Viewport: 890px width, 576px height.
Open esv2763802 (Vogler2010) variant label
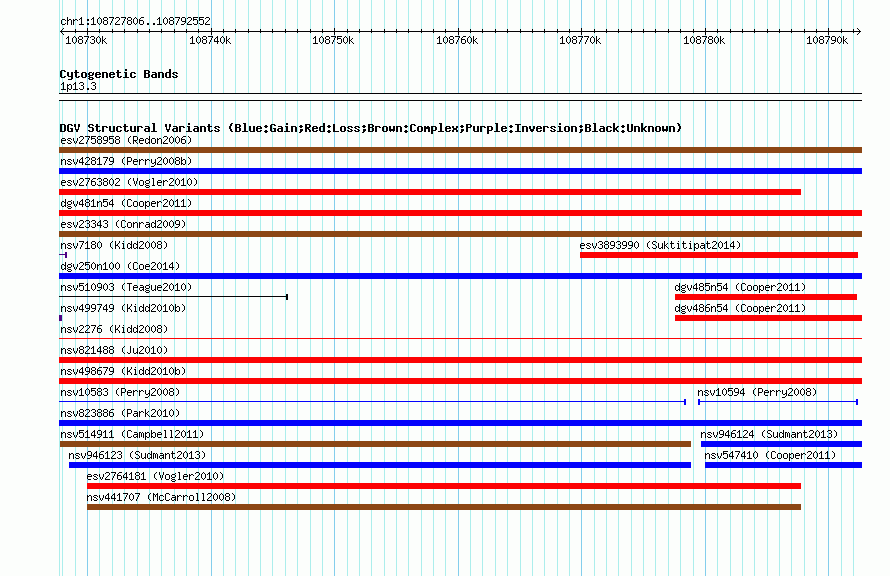tap(129, 182)
